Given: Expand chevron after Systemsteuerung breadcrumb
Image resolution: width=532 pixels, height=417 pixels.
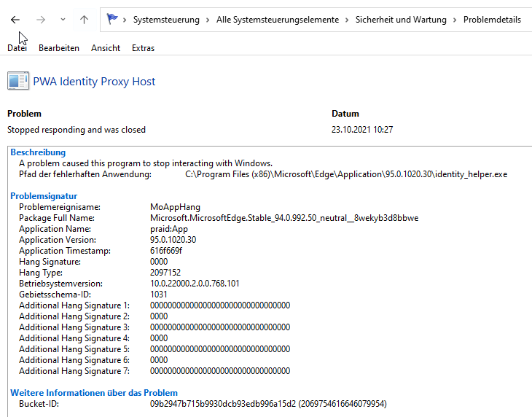Looking at the screenshot, I should 208,20.
